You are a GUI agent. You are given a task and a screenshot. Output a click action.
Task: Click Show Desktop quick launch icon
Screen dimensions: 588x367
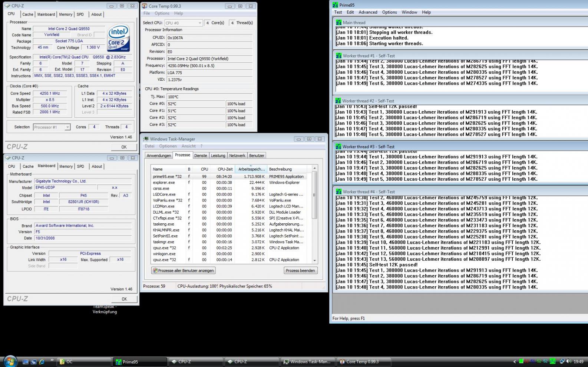click(25, 362)
